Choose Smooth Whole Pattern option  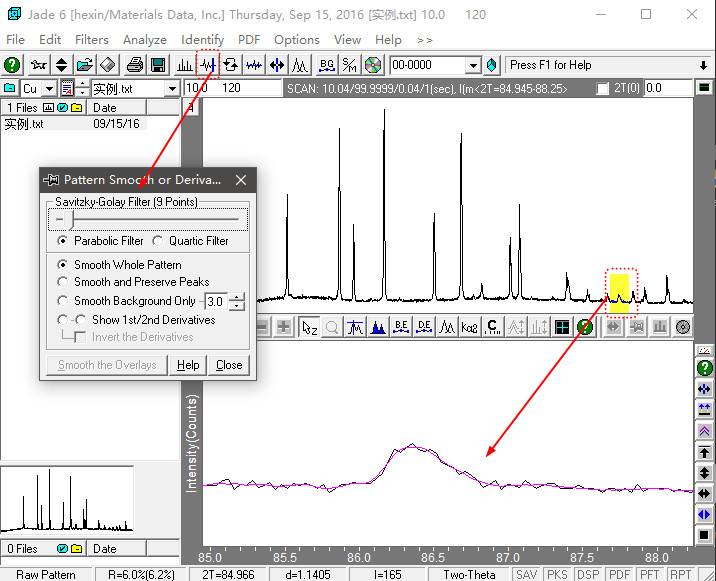(x=63, y=264)
